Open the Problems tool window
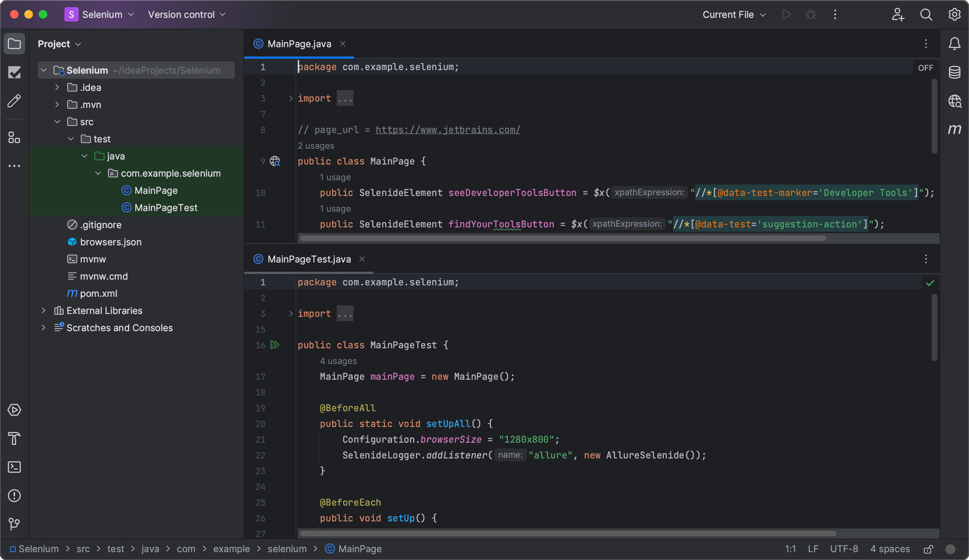969x560 pixels. [x=14, y=495]
